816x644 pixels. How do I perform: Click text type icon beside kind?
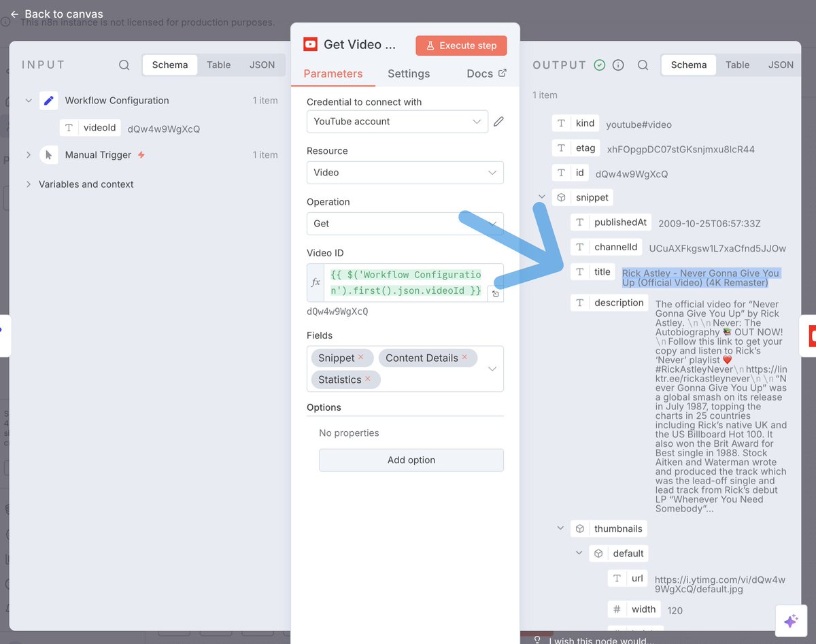click(561, 124)
